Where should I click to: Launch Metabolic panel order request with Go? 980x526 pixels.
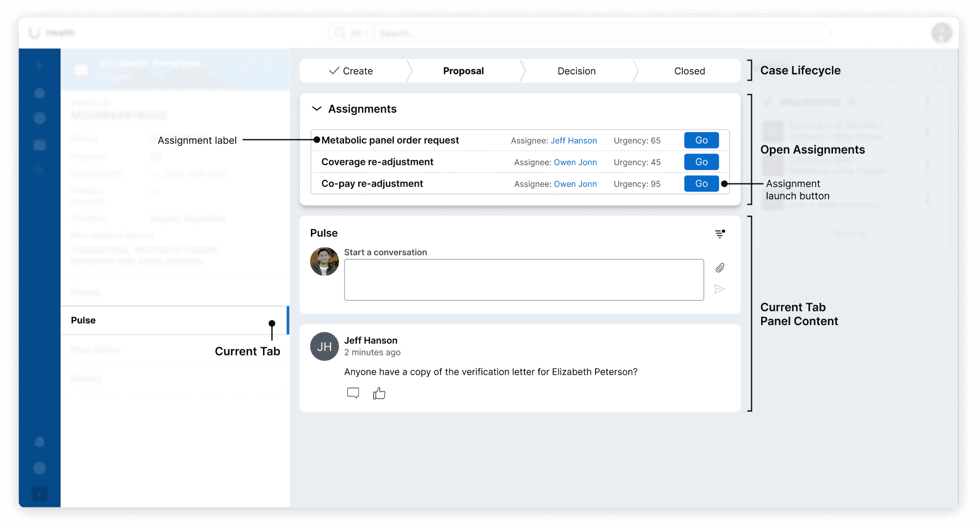pos(701,140)
